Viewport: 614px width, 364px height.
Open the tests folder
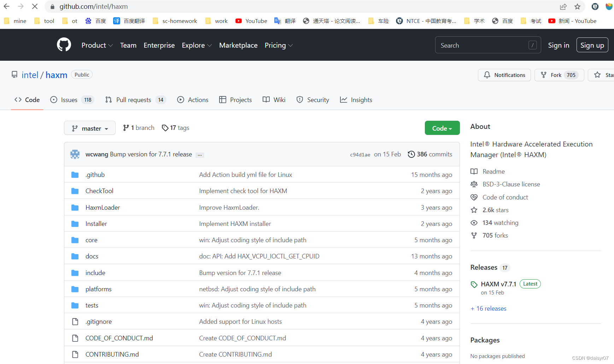(92, 305)
